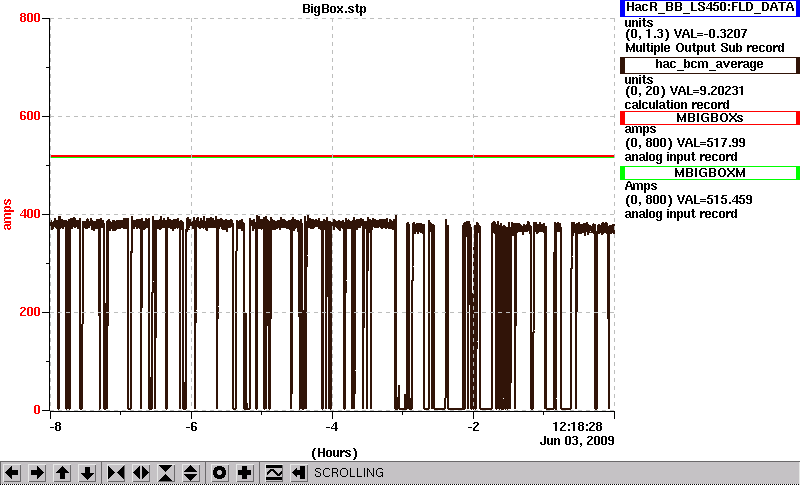This screenshot has height=485, width=800.
Task: Zoom out on the vertical axis (up/down triangles icon)
Action: click(191, 473)
